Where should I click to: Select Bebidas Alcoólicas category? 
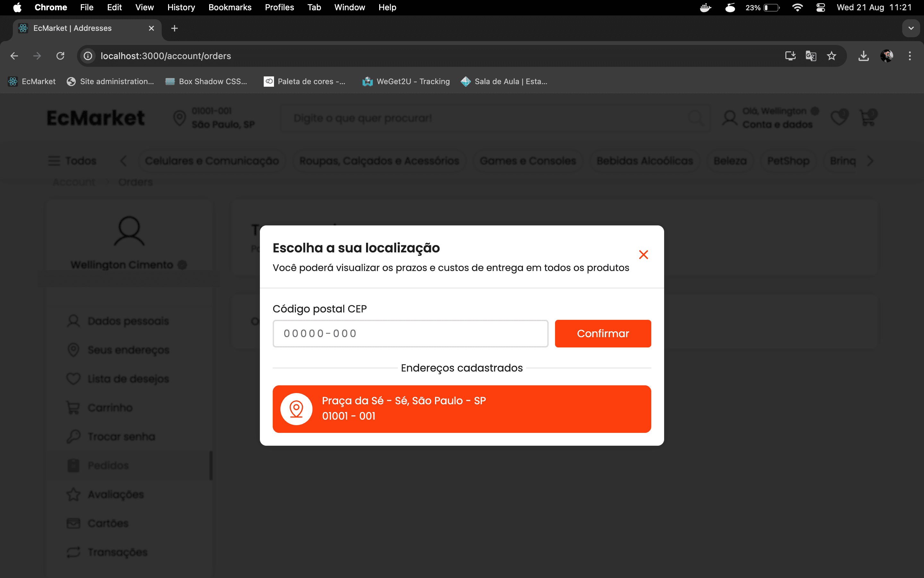(x=645, y=161)
